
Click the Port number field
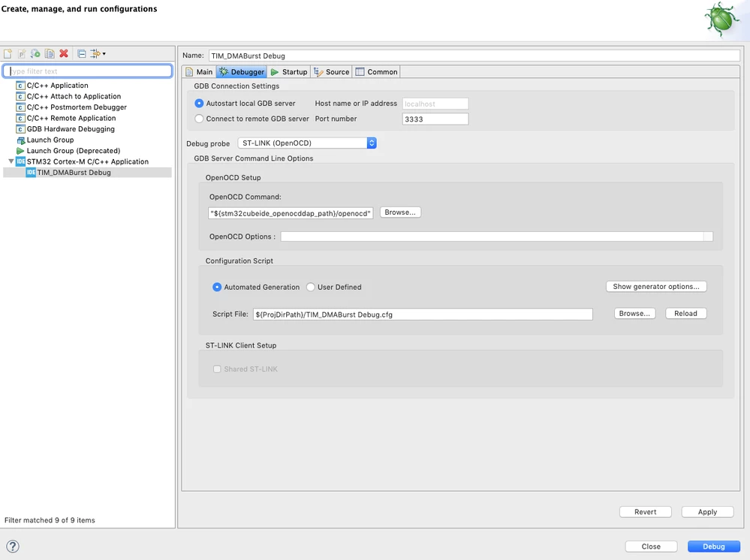(435, 119)
